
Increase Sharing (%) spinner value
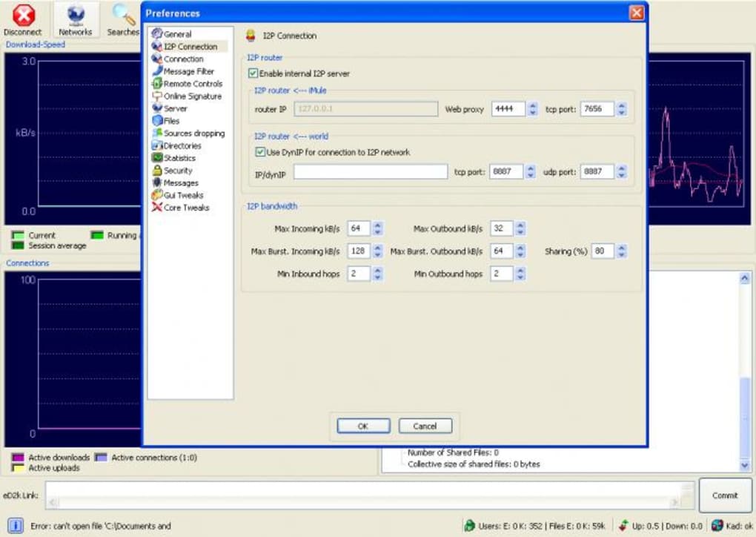point(622,248)
